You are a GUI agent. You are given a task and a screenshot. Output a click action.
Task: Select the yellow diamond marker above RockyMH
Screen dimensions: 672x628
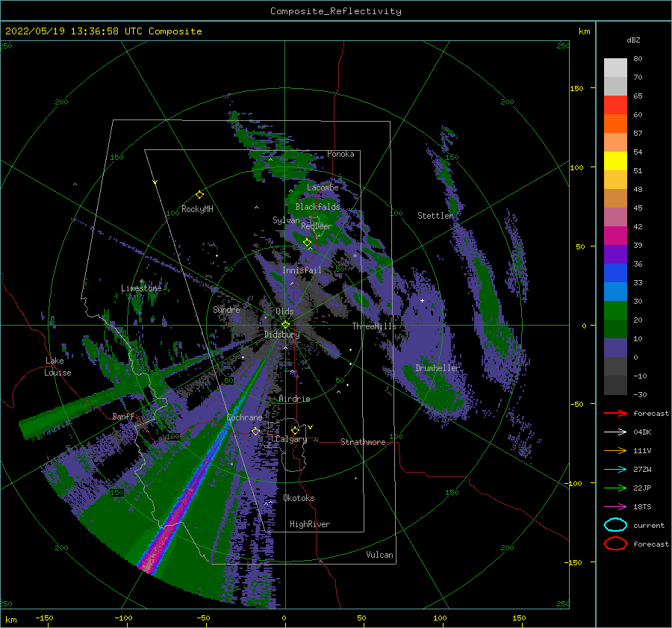pyautogui.click(x=199, y=195)
